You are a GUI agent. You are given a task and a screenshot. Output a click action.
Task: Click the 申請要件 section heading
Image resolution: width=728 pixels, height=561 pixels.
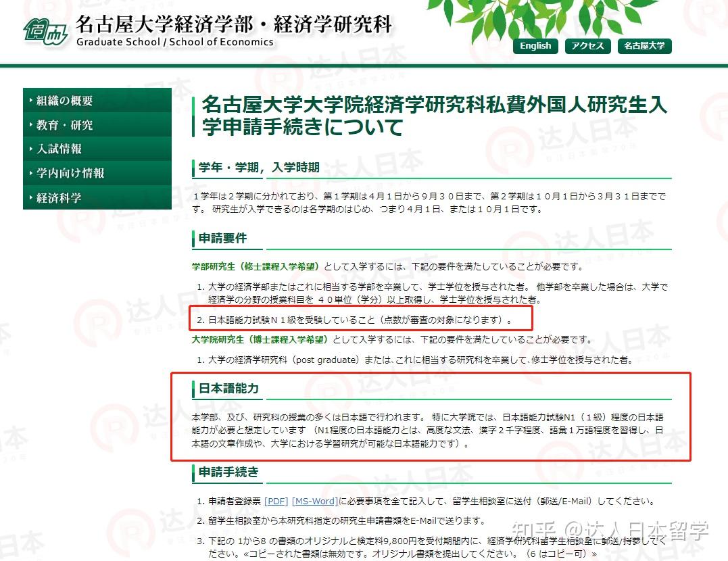coord(223,238)
